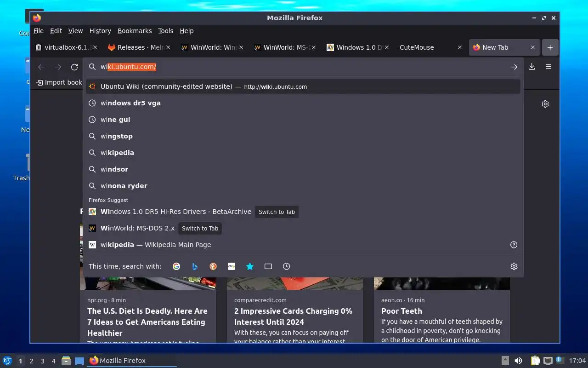Open the History menu
588x368 pixels.
pos(100,31)
